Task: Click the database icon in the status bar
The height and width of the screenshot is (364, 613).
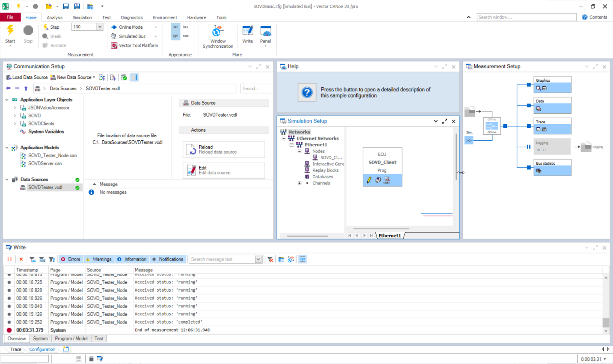Action: point(91,359)
